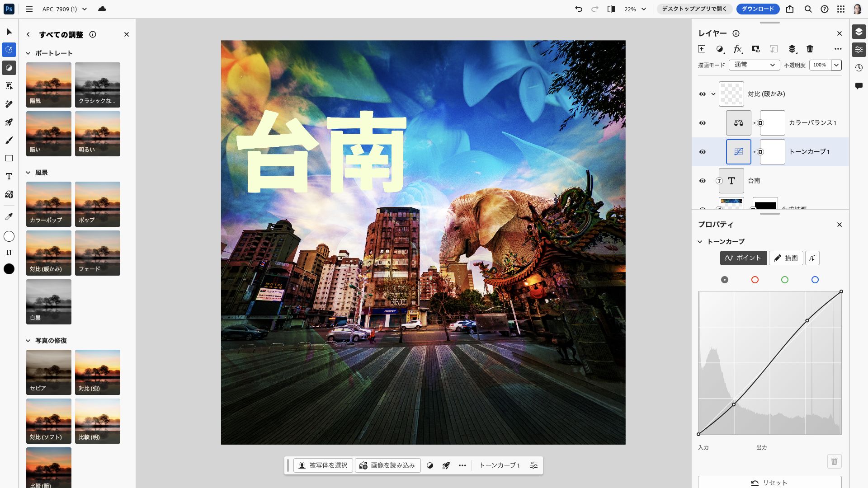This screenshot has width=868, height=488.
Task: Open the 不透明度 opacity dropdown
Action: 836,65
